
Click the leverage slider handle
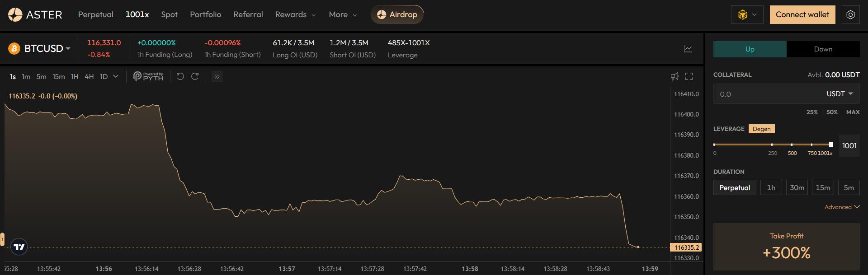pos(830,144)
